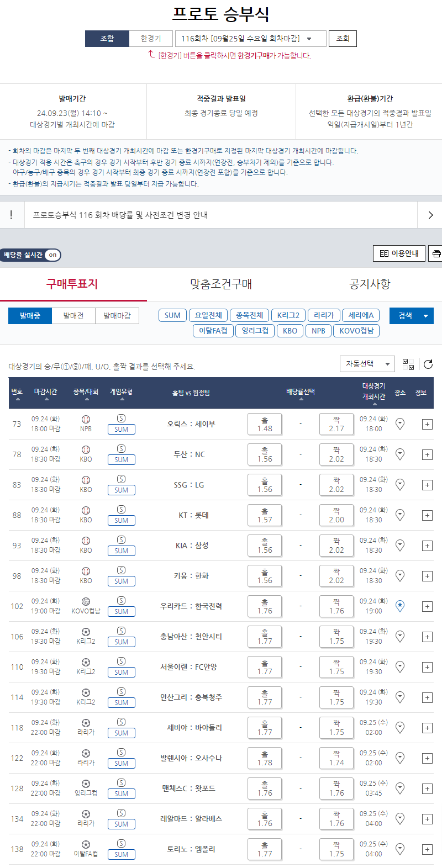Open the 검색 dropdown arrow
Image resolution: width=442 pixels, height=868 pixels.
tap(425, 316)
